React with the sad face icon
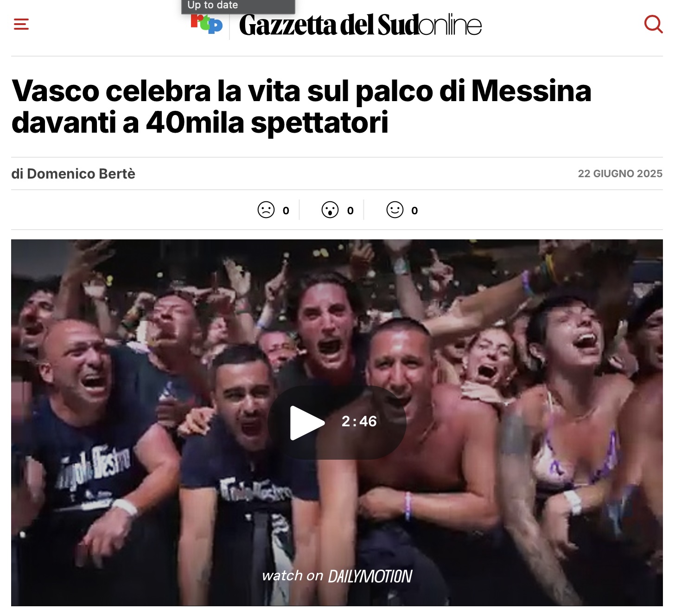The width and height of the screenshot is (675, 616). (266, 210)
